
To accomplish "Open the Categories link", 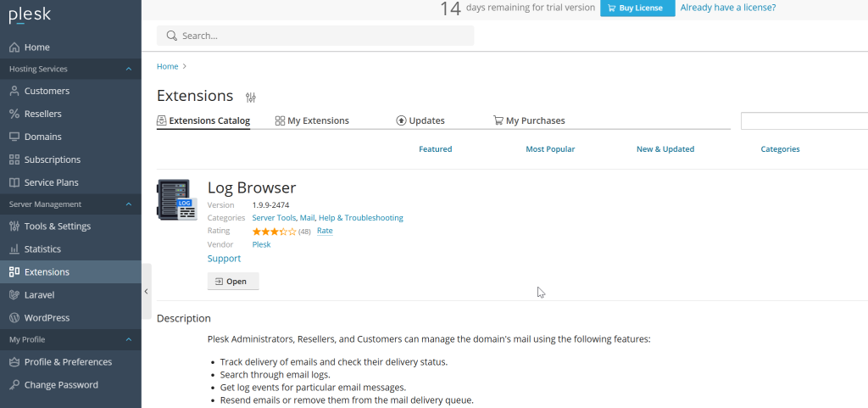I will click(x=780, y=149).
